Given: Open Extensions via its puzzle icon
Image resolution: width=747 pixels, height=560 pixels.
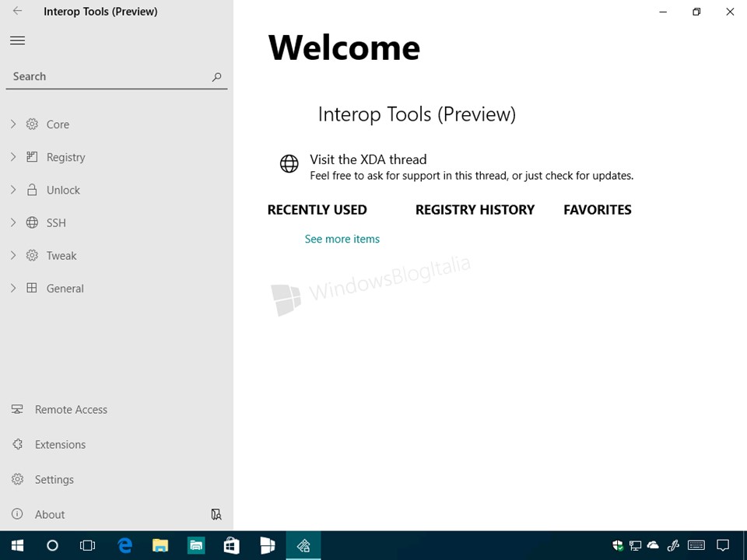Looking at the screenshot, I should [x=18, y=444].
